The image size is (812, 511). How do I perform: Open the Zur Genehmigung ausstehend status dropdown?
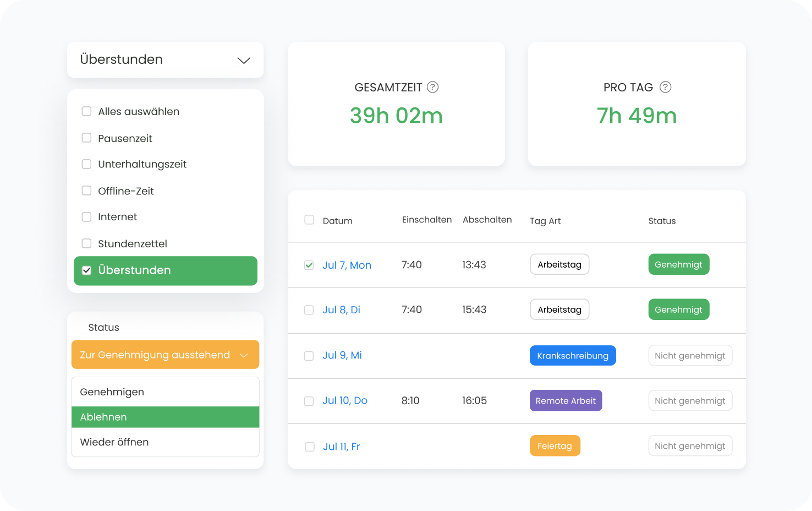165,355
